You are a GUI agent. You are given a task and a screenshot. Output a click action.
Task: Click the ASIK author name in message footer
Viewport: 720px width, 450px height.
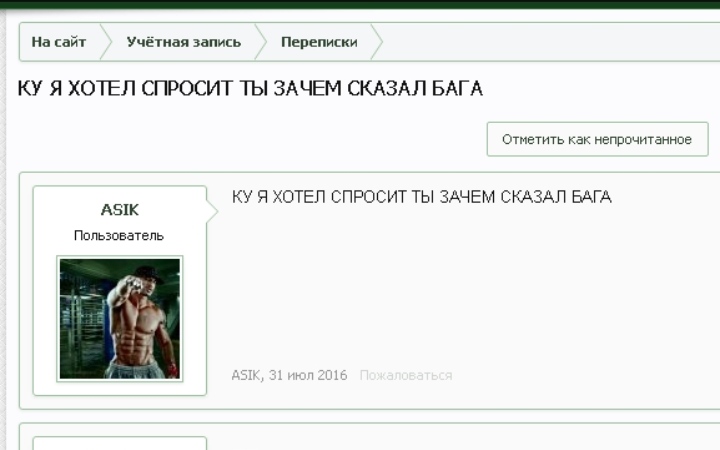click(x=246, y=375)
